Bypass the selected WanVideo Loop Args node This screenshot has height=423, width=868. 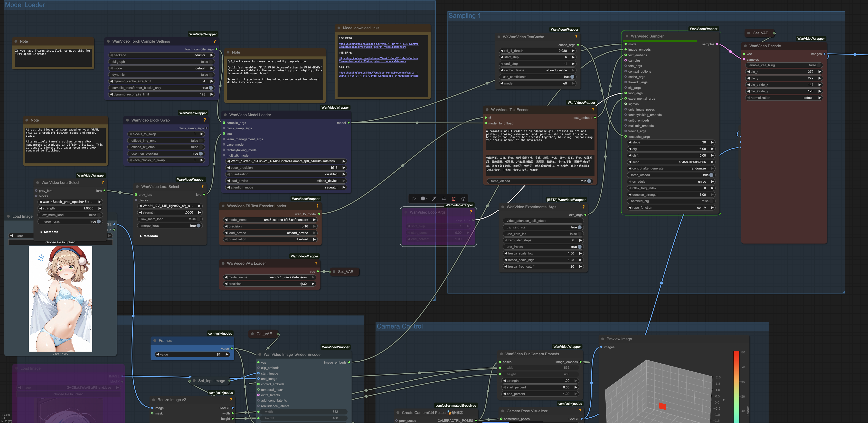(434, 198)
